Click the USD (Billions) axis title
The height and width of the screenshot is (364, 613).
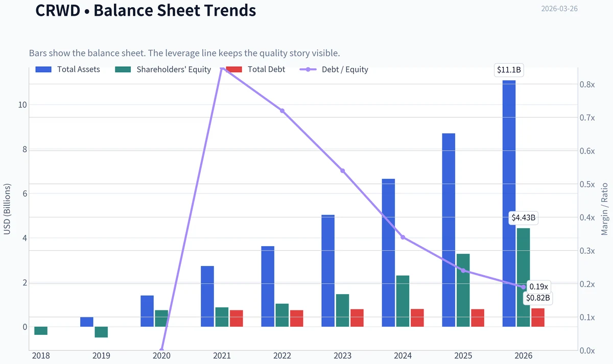click(x=7, y=209)
